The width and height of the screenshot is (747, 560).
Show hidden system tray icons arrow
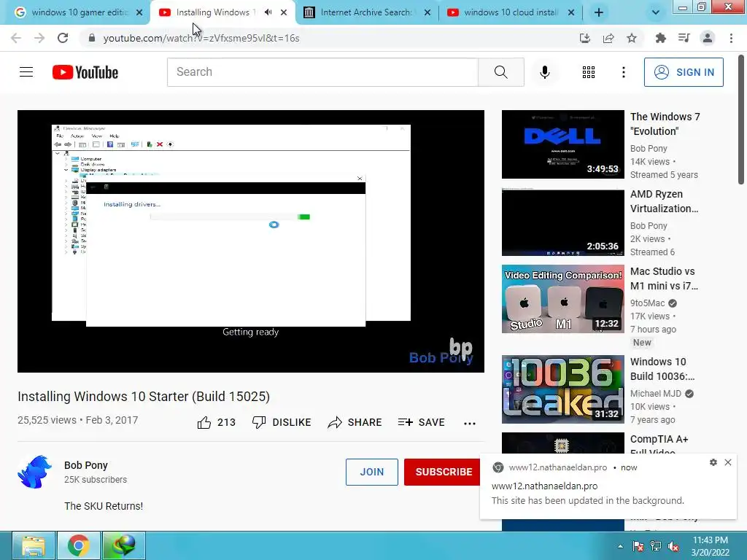[620, 546]
